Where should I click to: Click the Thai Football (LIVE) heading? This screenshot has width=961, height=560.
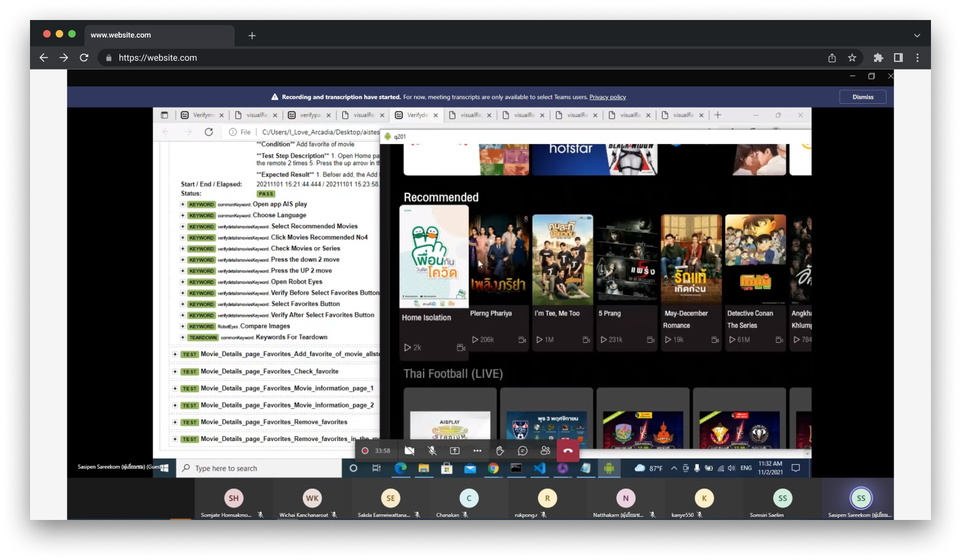[453, 374]
